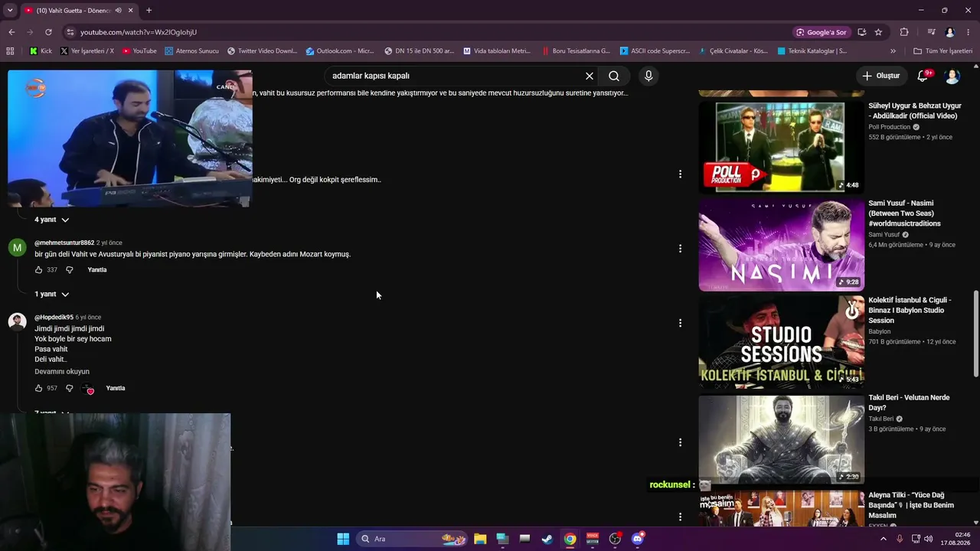Screen dimensions: 980x551
Task: Open a new browser tab
Action: (x=149, y=11)
